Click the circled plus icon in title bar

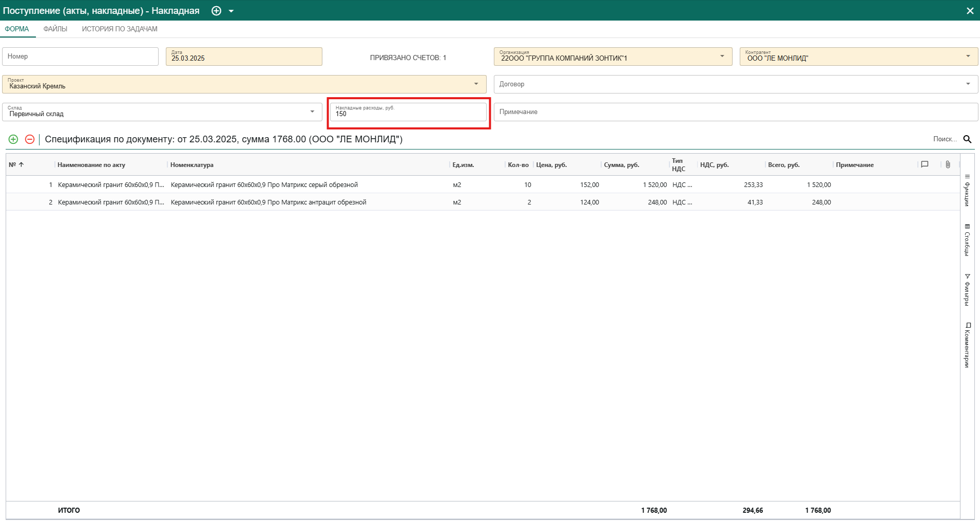pyautogui.click(x=216, y=11)
